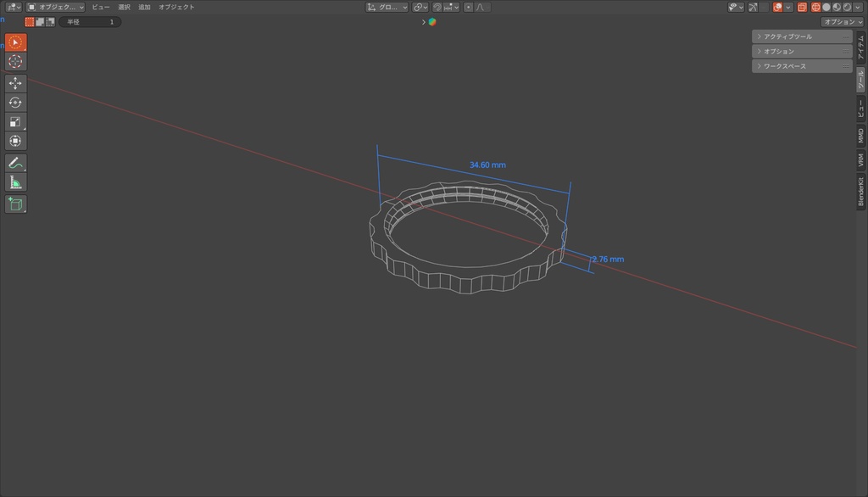Toggle X-ray mode

[802, 7]
